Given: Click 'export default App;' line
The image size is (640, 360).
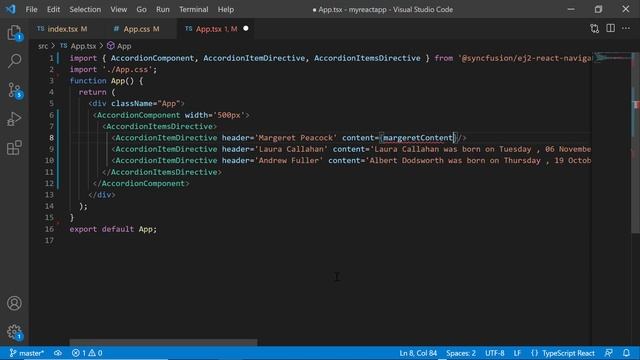Looking at the screenshot, I should click(113, 229).
